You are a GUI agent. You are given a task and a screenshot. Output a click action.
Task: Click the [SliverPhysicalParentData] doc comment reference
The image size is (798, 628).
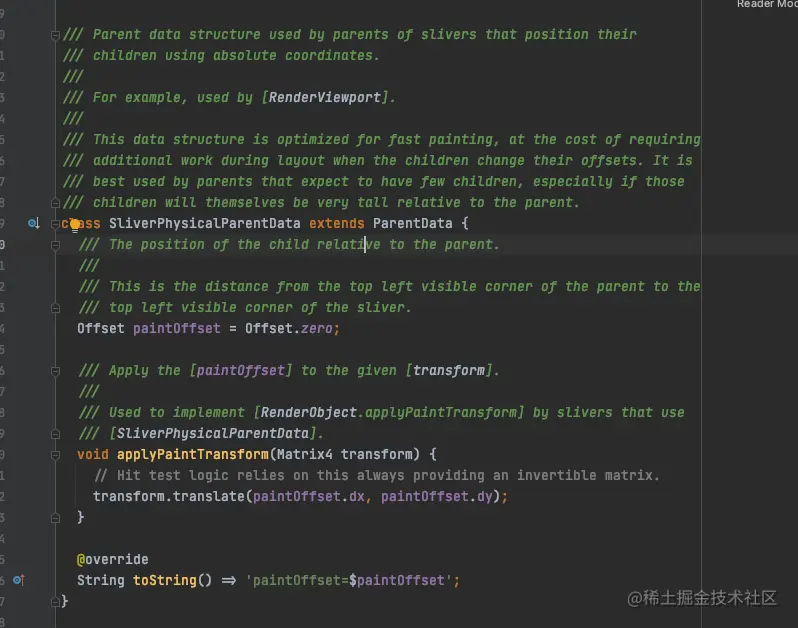coord(212,434)
